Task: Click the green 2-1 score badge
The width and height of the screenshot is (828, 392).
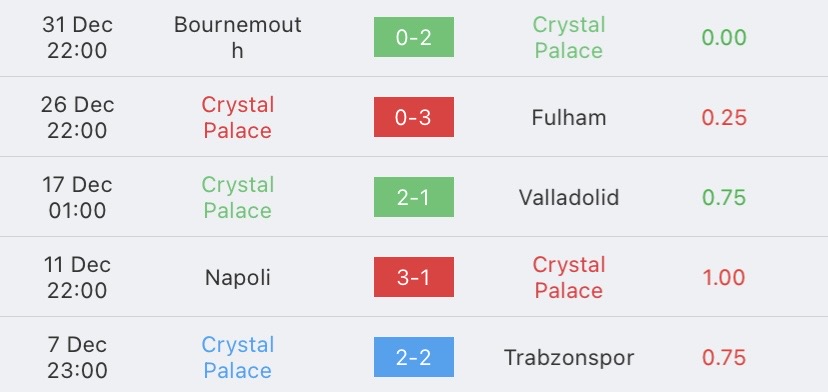Action: pos(413,197)
